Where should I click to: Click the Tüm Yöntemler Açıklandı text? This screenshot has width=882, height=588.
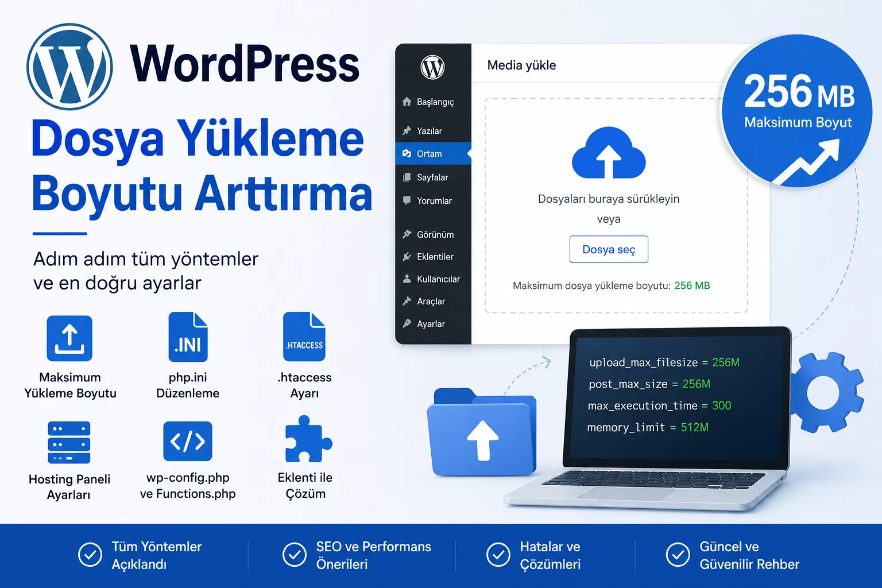[157, 555]
